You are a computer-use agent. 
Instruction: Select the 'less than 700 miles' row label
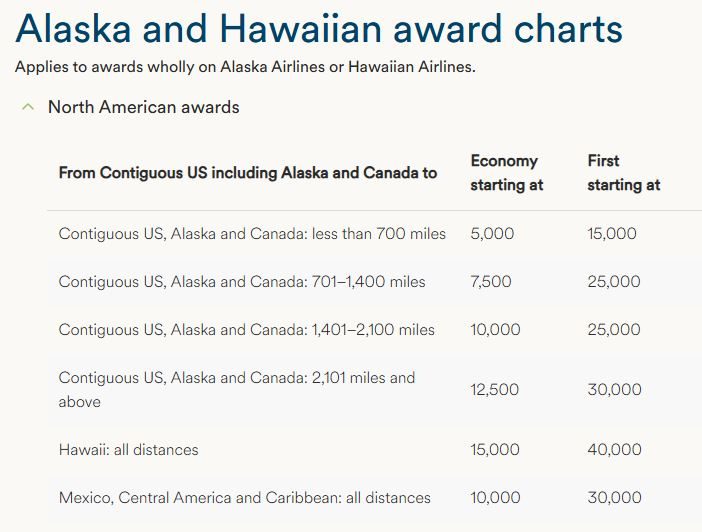point(252,234)
